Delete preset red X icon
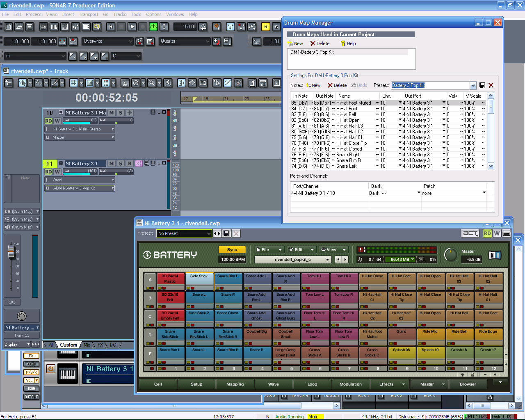The width and height of the screenshot is (525, 420). coord(491,85)
